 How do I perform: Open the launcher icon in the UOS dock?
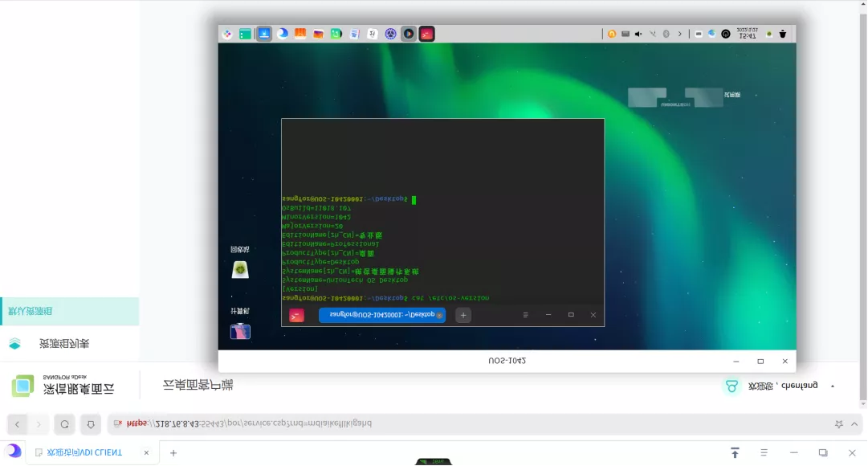coord(227,34)
